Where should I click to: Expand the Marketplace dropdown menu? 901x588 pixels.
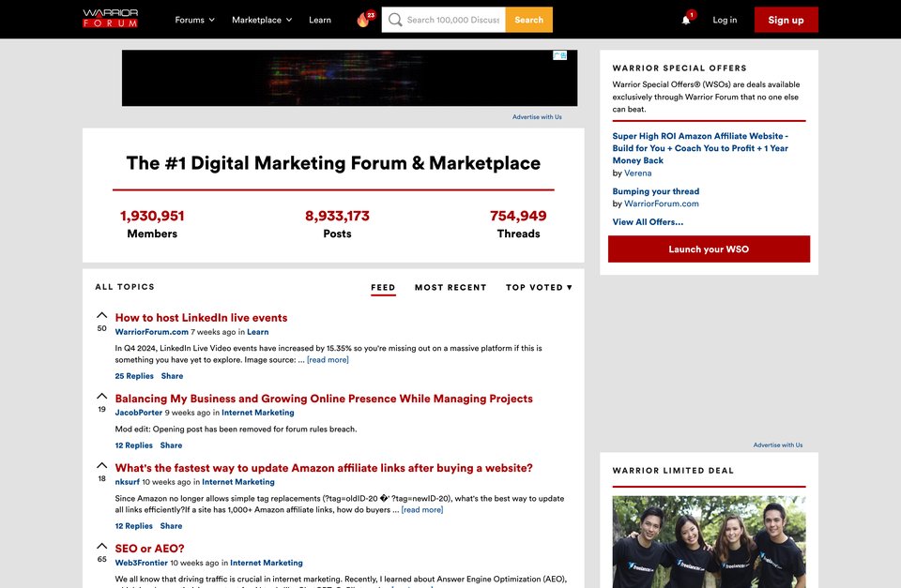coord(262,20)
